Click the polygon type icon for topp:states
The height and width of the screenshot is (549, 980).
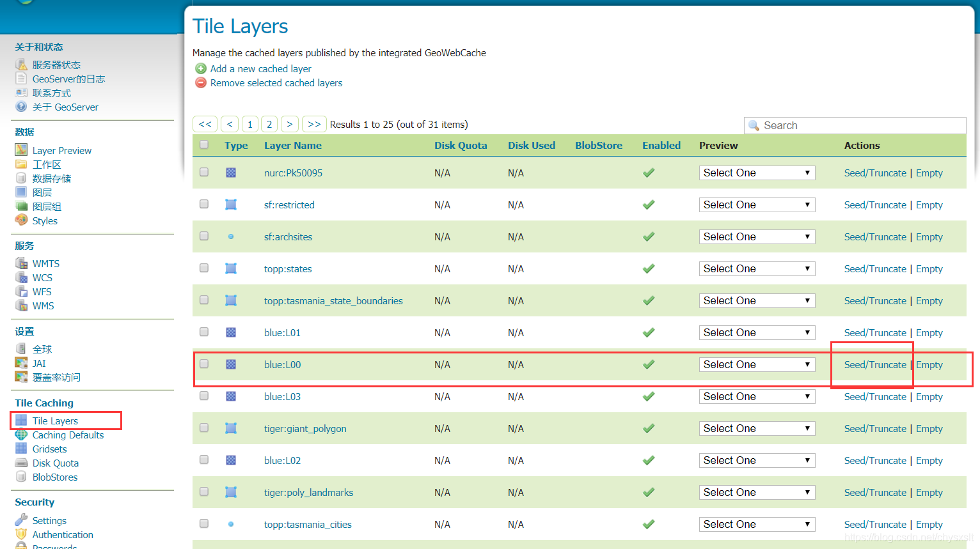tap(231, 268)
